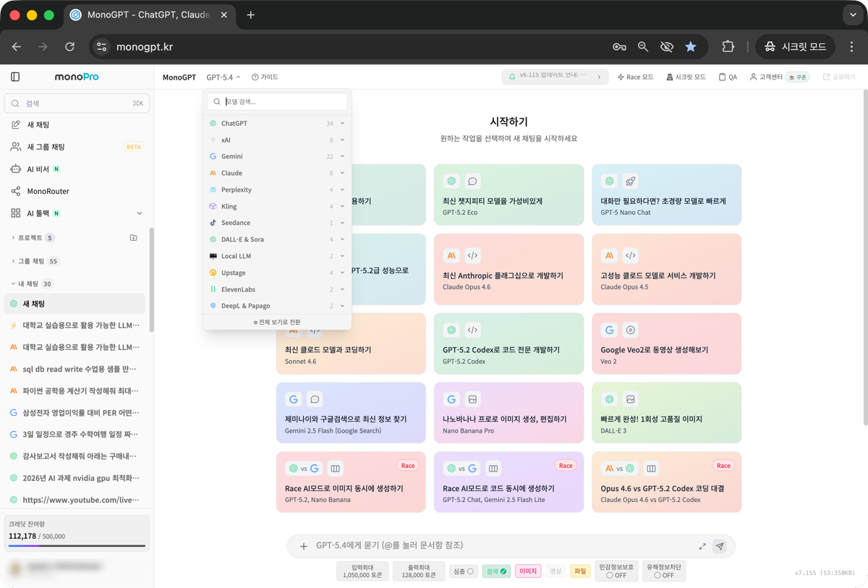The height and width of the screenshot is (588, 868).
Task: Click the Race 모드 lightning icon
Action: [x=621, y=77]
